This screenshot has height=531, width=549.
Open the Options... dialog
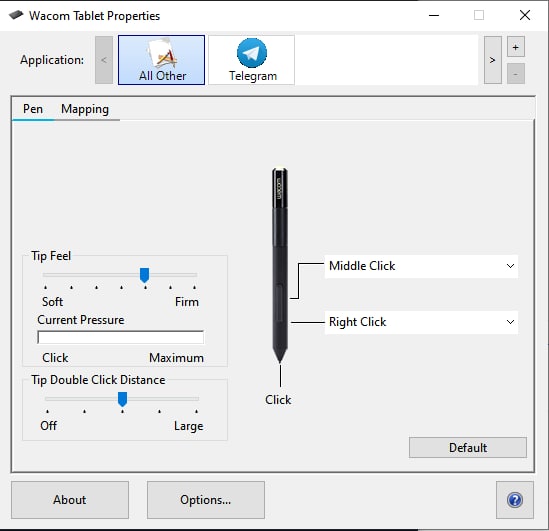click(x=206, y=499)
